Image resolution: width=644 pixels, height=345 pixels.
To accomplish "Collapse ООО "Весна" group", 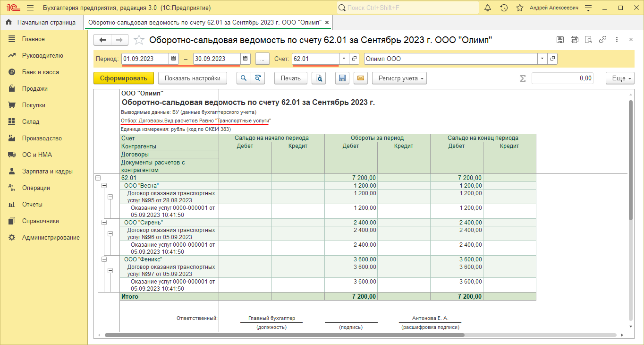I will [104, 186].
